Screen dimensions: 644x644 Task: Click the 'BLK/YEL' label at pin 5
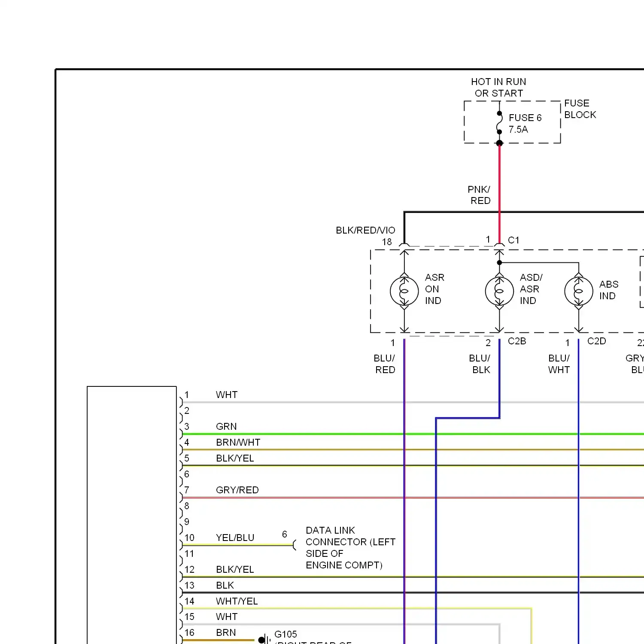[x=235, y=459]
